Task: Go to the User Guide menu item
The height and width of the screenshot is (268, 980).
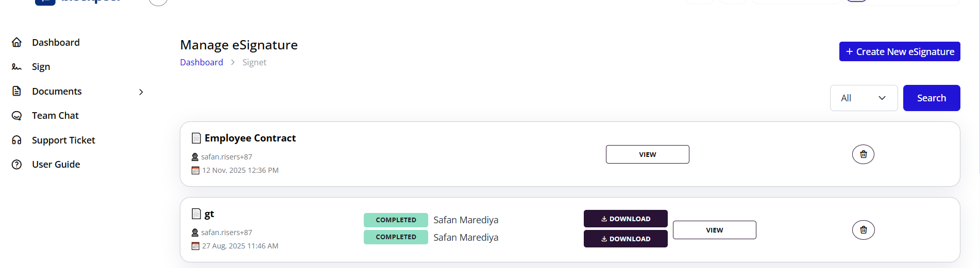Action: coord(56,165)
